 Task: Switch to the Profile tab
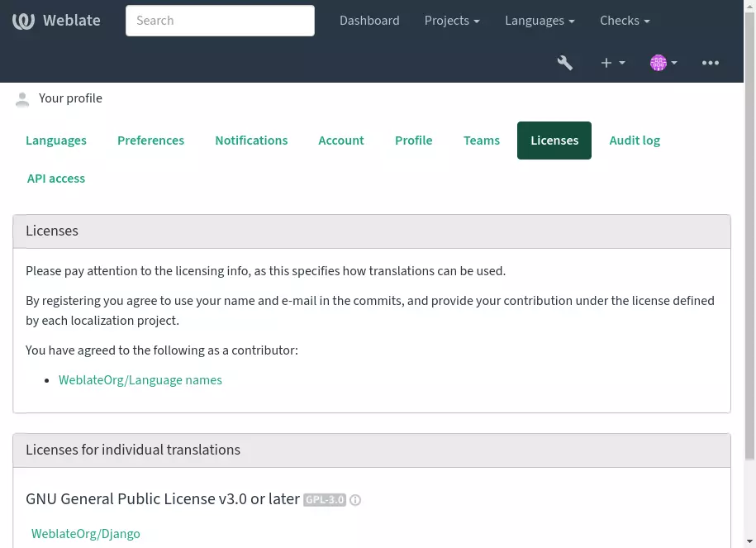tap(414, 141)
